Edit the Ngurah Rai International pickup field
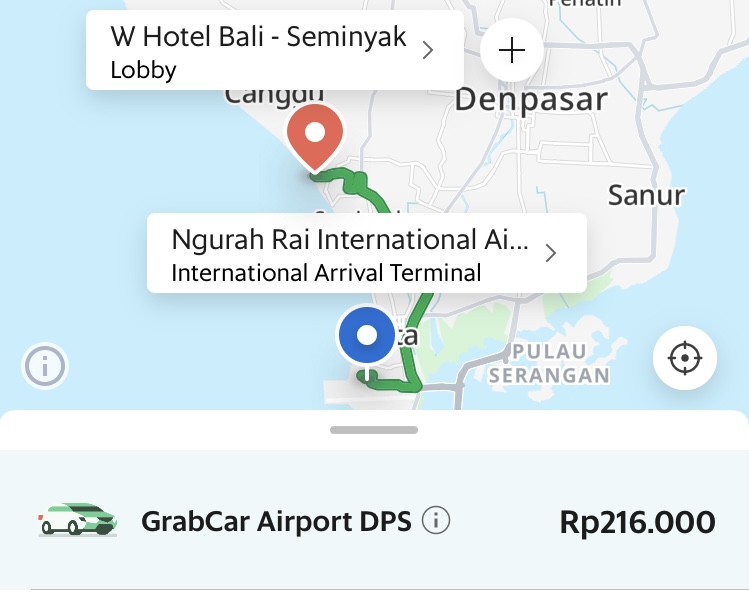 pos(367,253)
